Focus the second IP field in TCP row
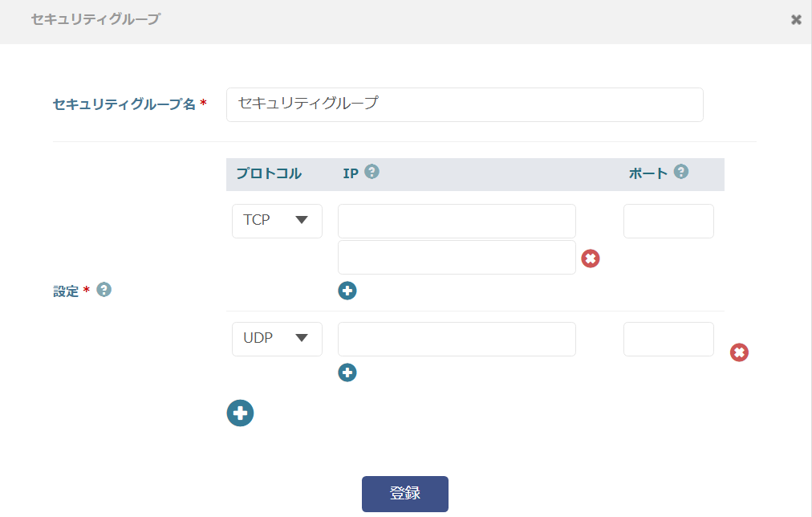The width and height of the screenshot is (812, 517). [457, 258]
